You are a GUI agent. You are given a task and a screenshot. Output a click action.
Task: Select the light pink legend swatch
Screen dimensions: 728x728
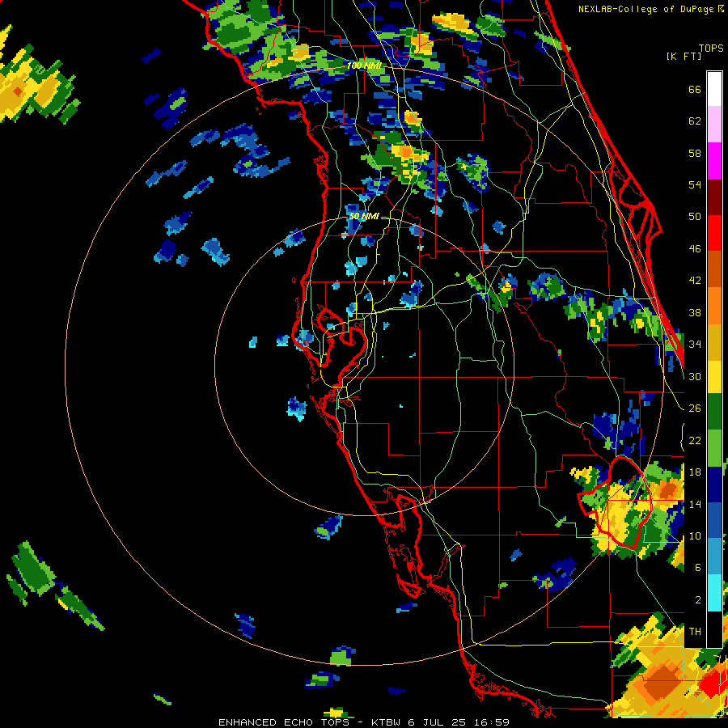714,124
